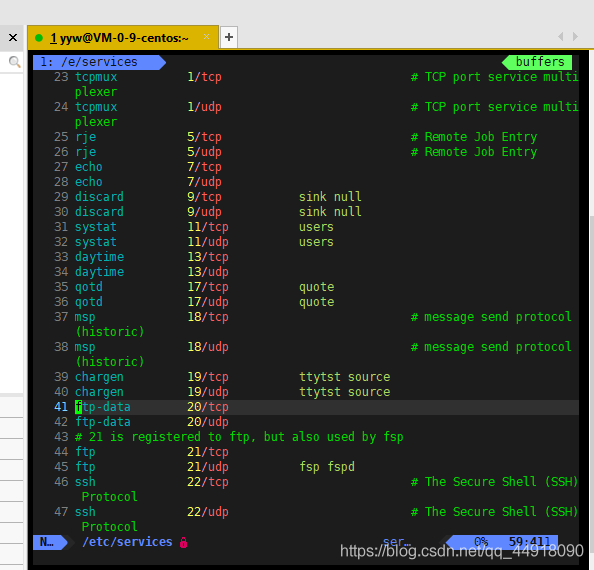This screenshot has height=570, width=594.
Task: Click the 5/udp port entry
Action: [x=204, y=152]
